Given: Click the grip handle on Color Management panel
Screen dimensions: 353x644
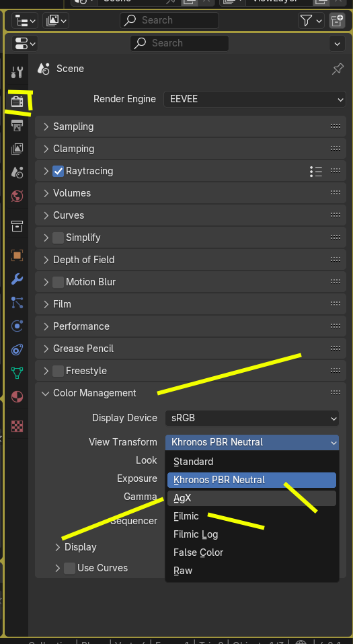Looking at the screenshot, I should [336, 393].
